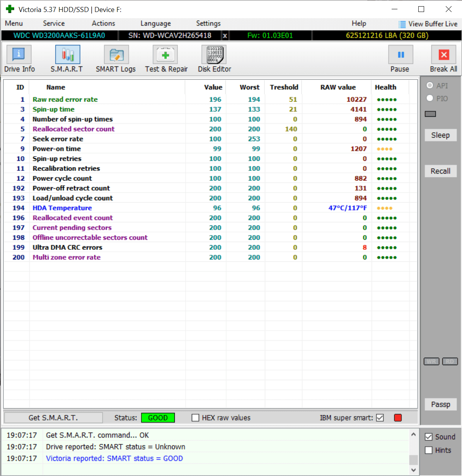The height and width of the screenshot is (476, 462).
Task: Open the Language menu
Action: [x=155, y=24]
